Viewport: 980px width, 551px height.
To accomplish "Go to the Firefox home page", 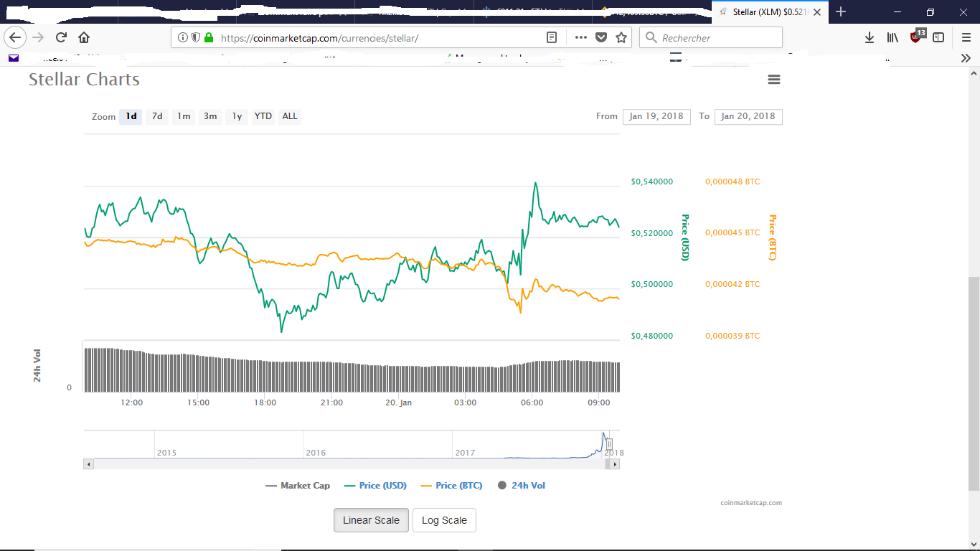I will (84, 38).
